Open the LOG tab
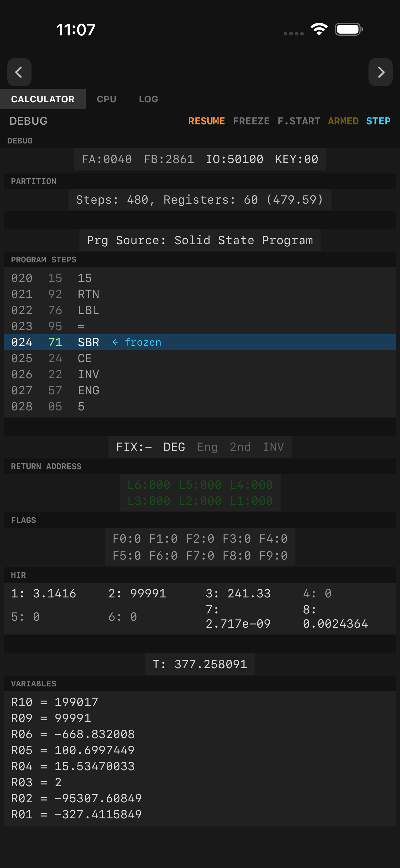The image size is (400, 868). coord(148,99)
